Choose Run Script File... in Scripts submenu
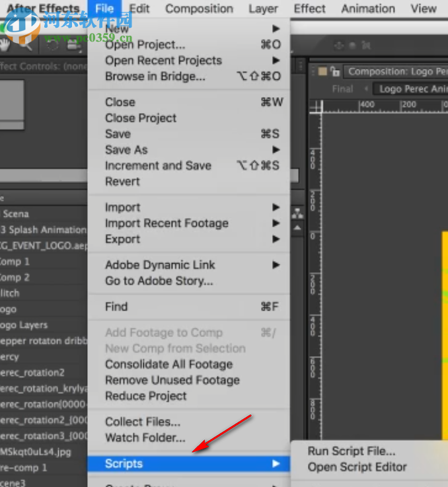Image resolution: width=448 pixels, height=487 pixels. pyautogui.click(x=370, y=451)
